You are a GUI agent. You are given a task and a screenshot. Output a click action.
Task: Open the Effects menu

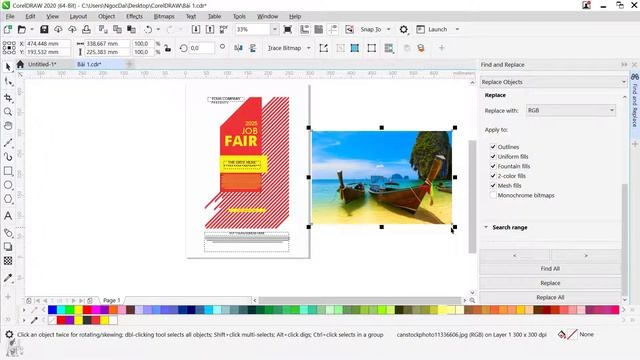click(134, 16)
